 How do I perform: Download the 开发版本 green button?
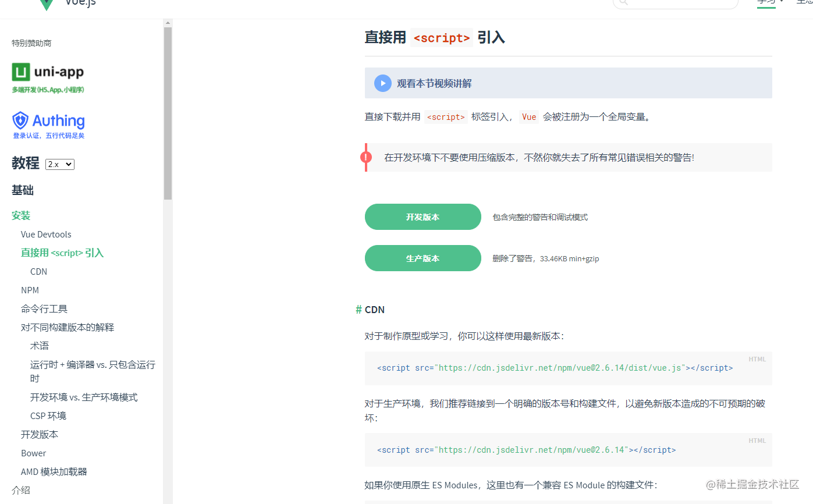423,217
